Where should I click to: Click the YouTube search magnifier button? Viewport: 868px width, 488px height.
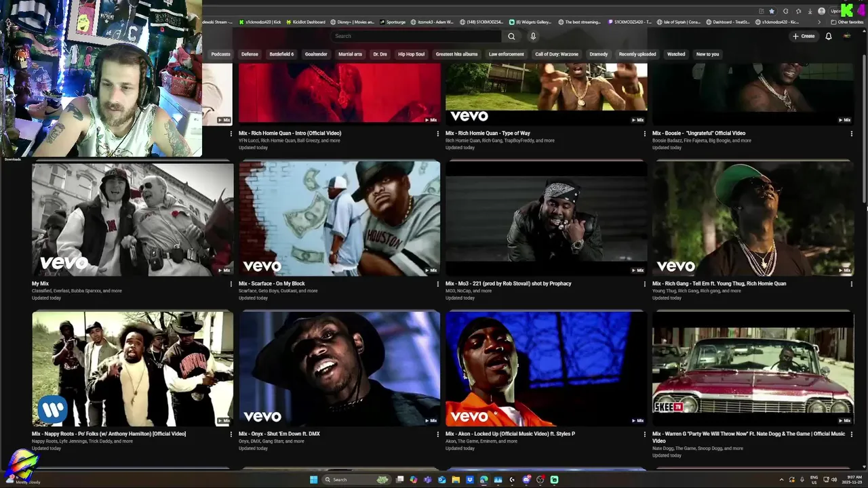[511, 36]
